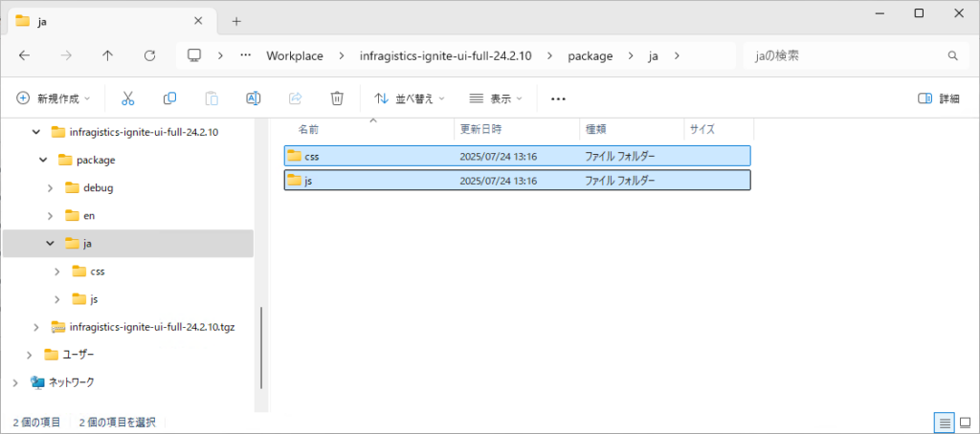Expand the ユーザー tree node

(30, 355)
